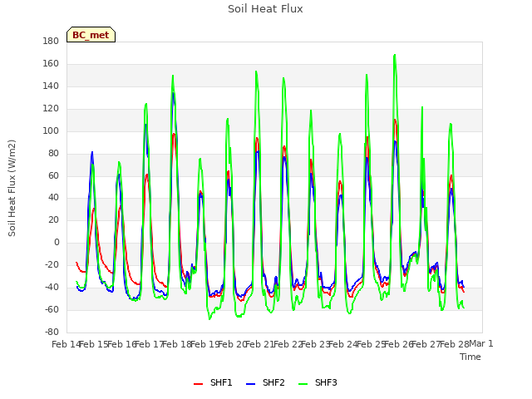Screen dimensions: 532x399
Task: Click the BC_met annotation label
Action: (x=91, y=35)
